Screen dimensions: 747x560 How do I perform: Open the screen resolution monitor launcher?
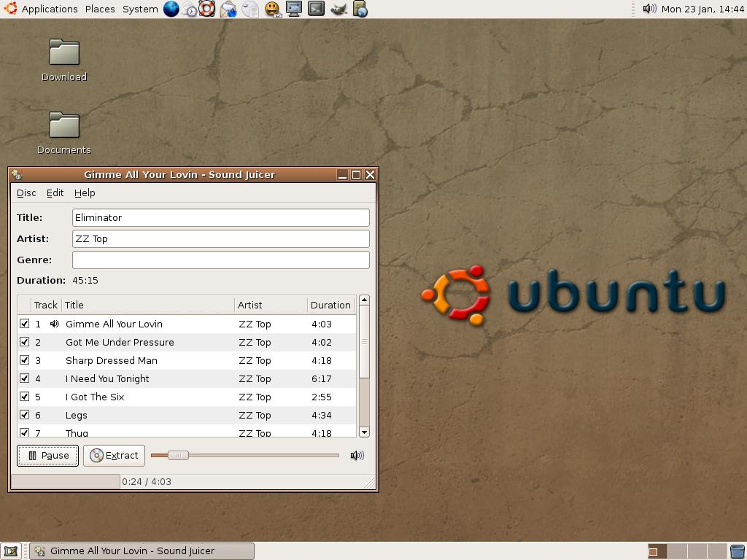point(294,9)
